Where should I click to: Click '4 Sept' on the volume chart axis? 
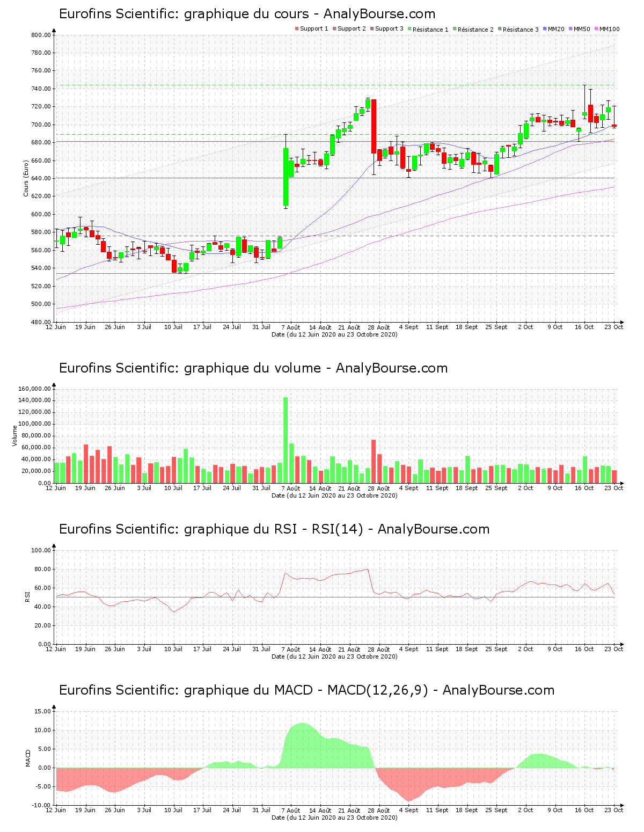(x=408, y=488)
